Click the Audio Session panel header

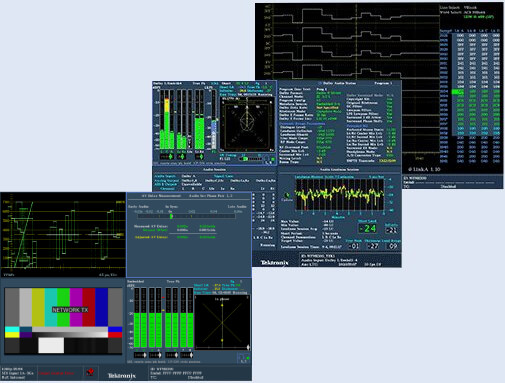[x=215, y=169]
